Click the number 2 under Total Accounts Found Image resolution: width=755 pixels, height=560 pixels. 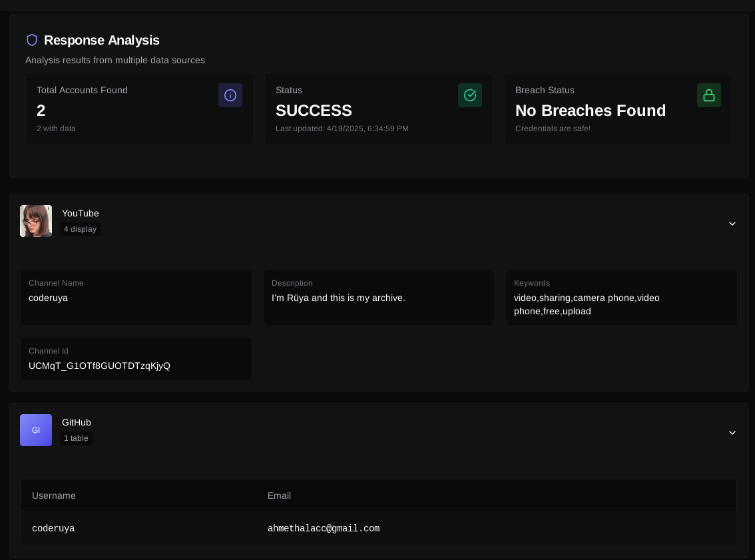(41, 111)
